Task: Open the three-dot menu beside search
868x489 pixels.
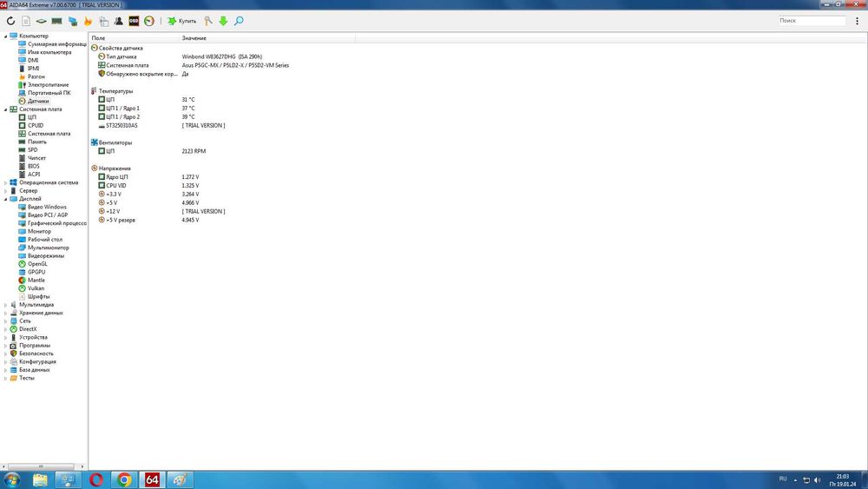Action: click(x=857, y=21)
